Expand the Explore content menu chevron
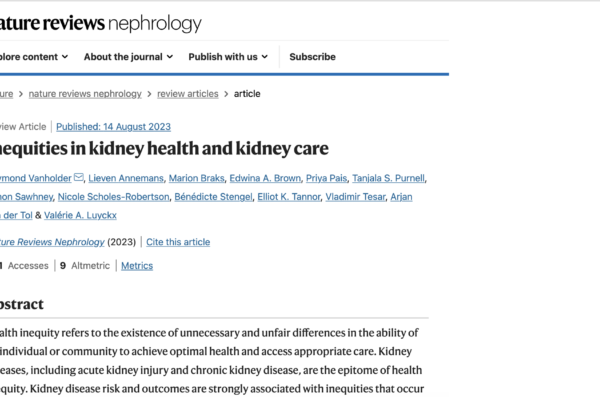 (x=65, y=57)
